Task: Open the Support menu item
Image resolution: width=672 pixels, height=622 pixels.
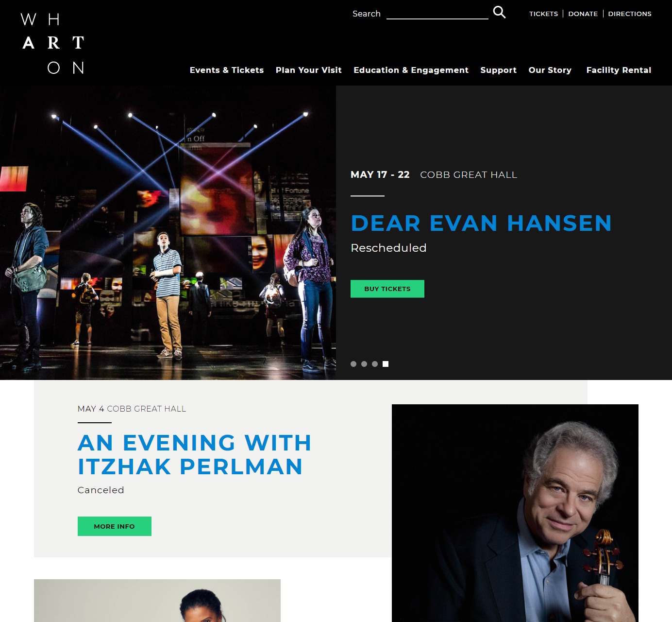Action: click(498, 70)
